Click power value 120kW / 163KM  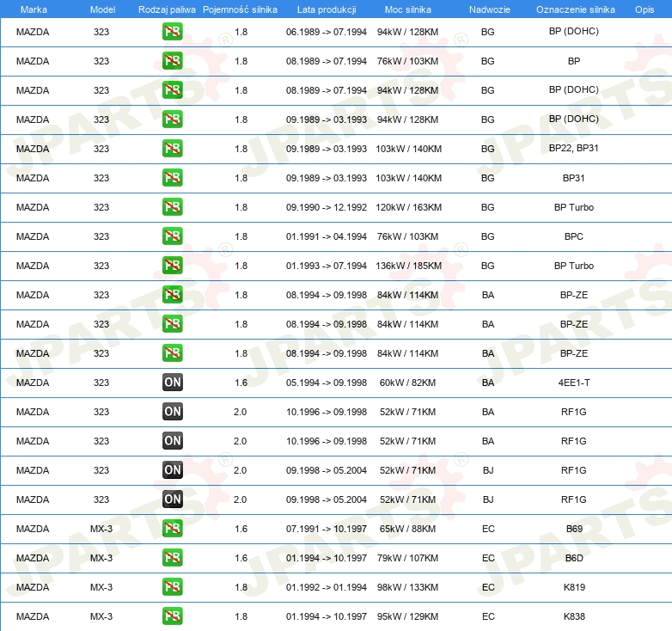[408, 207]
